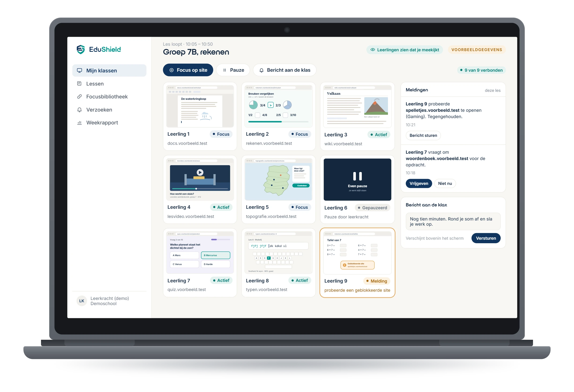Click the Niet nu button
Screen dimensions: 574x392
pyautogui.click(x=445, y=183)
